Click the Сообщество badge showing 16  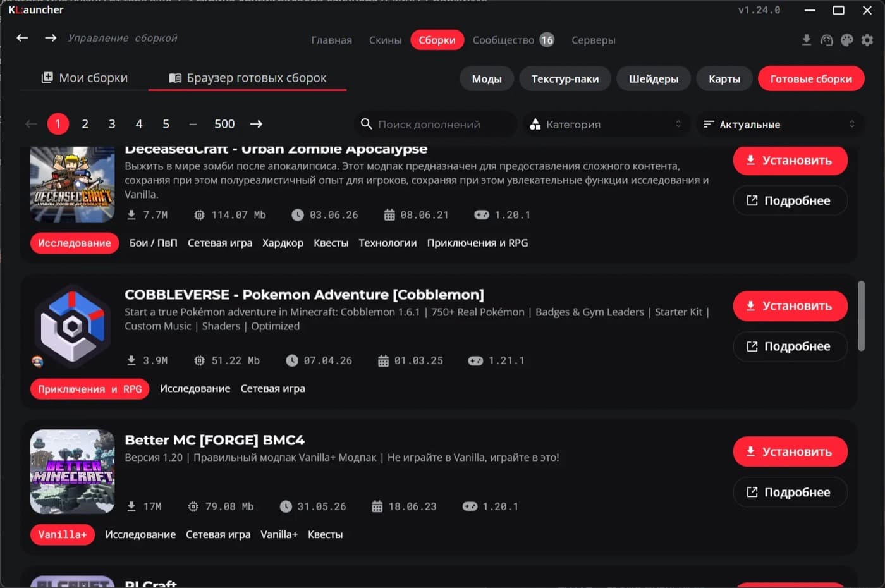click(547, 40)
